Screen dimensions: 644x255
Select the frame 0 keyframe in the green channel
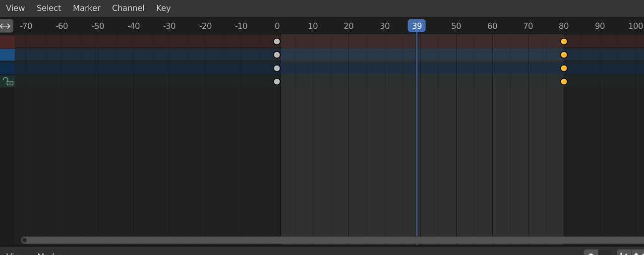pos(277,82)
